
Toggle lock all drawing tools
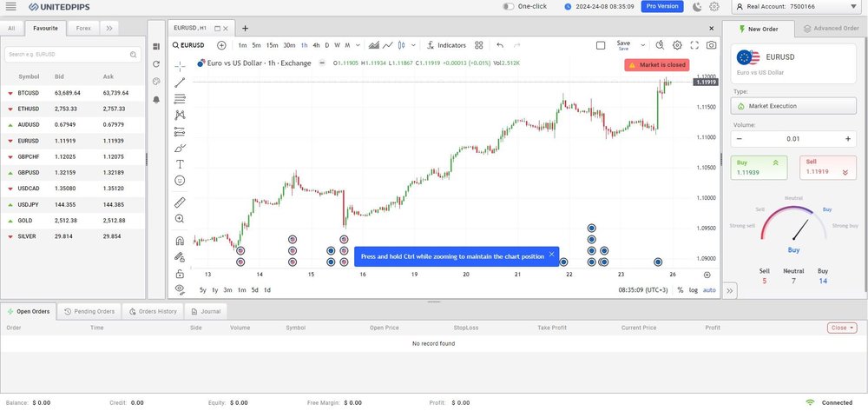(180, 274)
